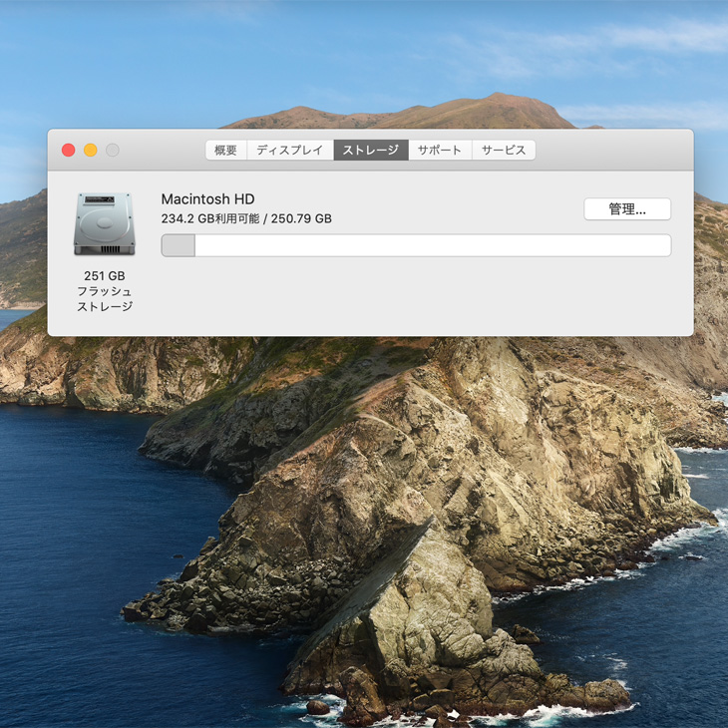The height and width of the screenshot is (728, 728).
Task: Open the ディスプレイ tab
Action: 289,151
